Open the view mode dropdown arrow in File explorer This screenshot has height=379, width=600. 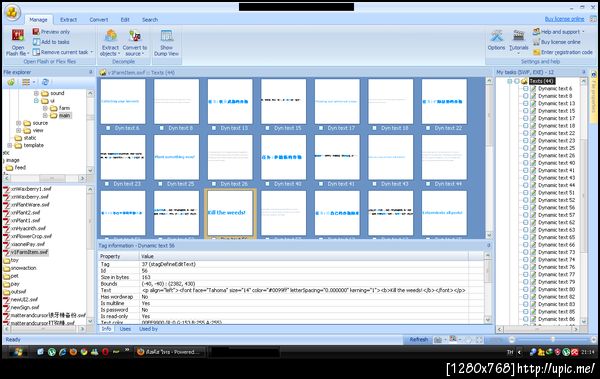(x=34, y=82)
